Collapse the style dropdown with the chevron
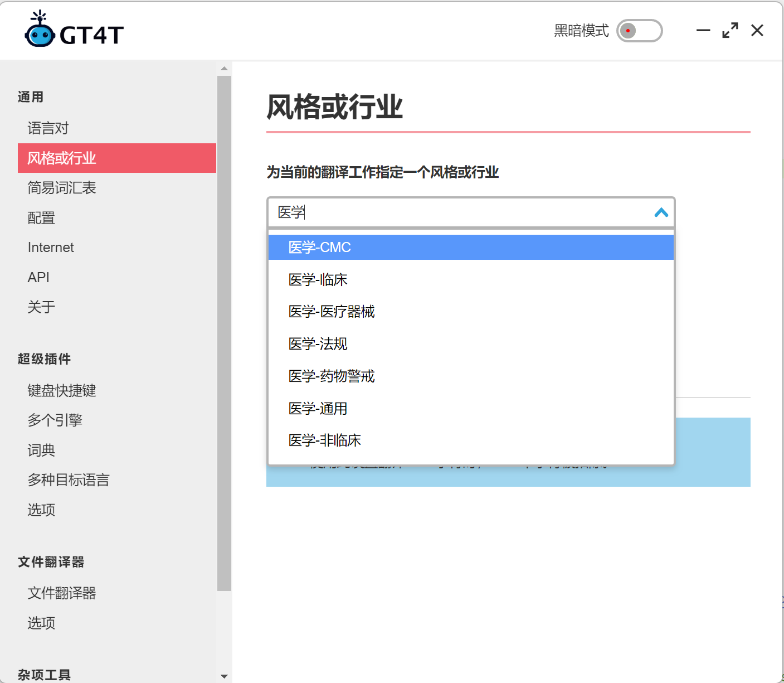 661,213
